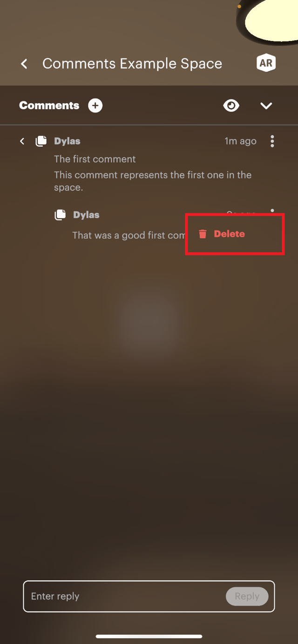
Task: Toggle comment visibility with eye icon
Action: tap(231, 106)
